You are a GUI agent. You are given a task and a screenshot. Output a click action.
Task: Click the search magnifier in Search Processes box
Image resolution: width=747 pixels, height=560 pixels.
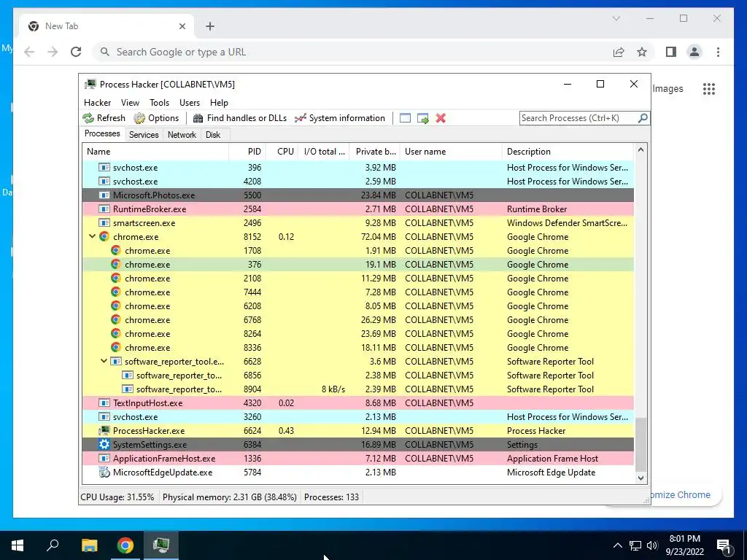[643, 117]
